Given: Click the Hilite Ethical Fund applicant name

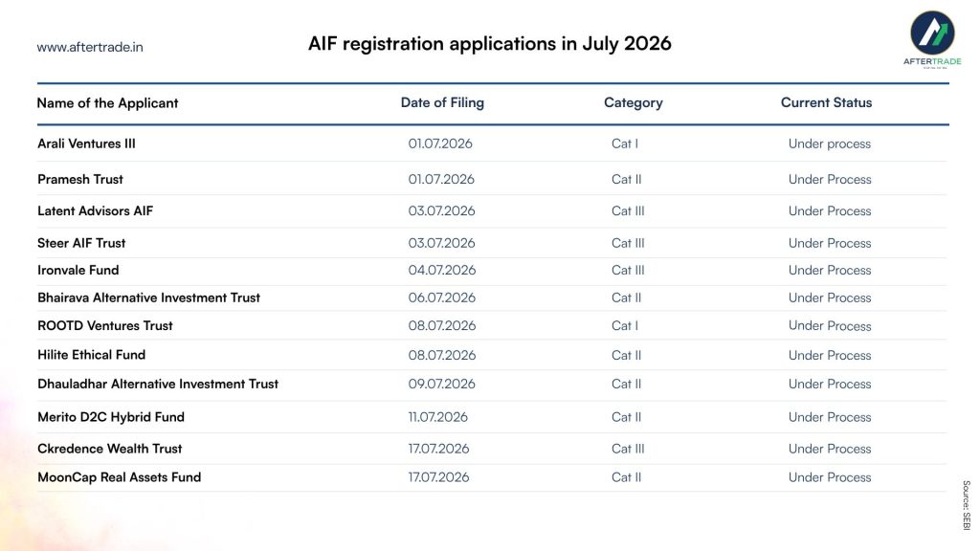Looking at the screenshot, I should coord(91,355).
